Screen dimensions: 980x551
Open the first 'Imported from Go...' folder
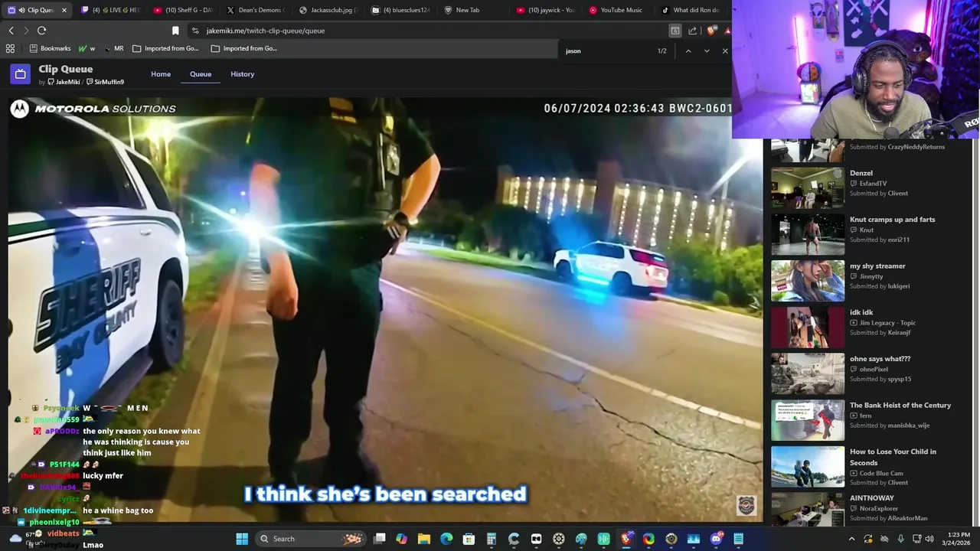point(165,48)
